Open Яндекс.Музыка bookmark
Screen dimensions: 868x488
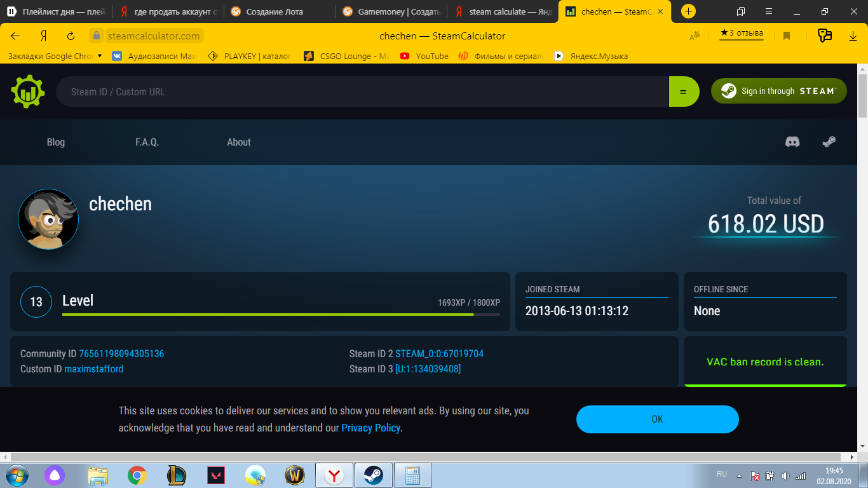[591, 56]
